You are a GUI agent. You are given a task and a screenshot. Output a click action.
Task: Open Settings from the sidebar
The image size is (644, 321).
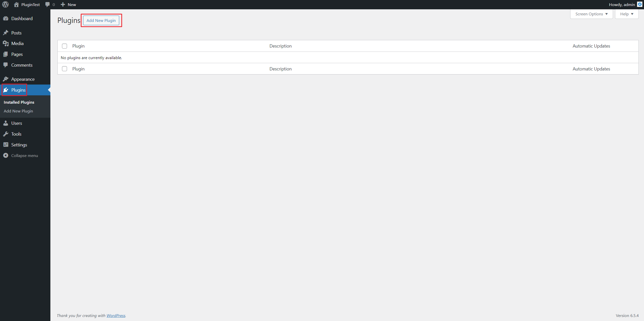pos(19,145)
